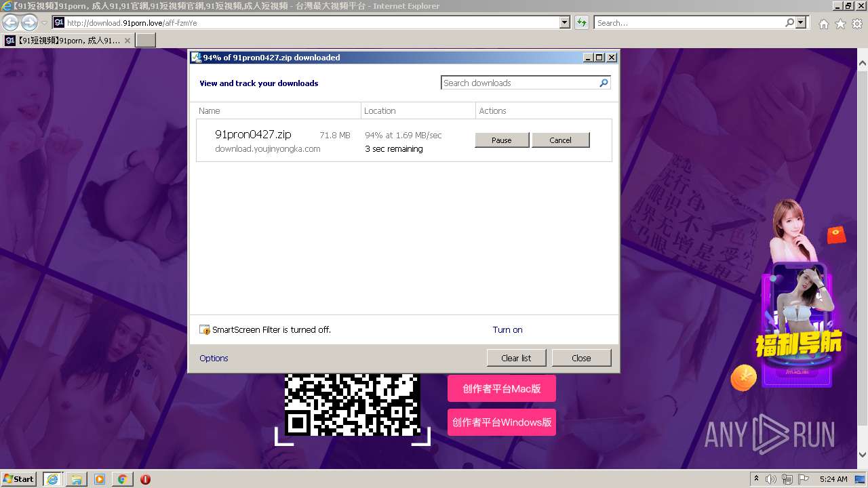Click the network tray icon
This screenshot has height=488, width=868.
tap(787, 479)
